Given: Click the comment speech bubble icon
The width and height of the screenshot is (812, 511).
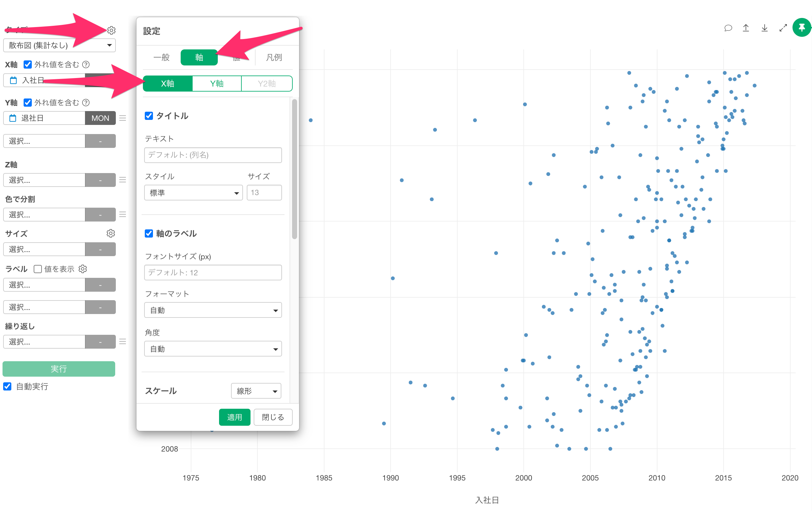Looking at the screenshot, I should (728, 28).
